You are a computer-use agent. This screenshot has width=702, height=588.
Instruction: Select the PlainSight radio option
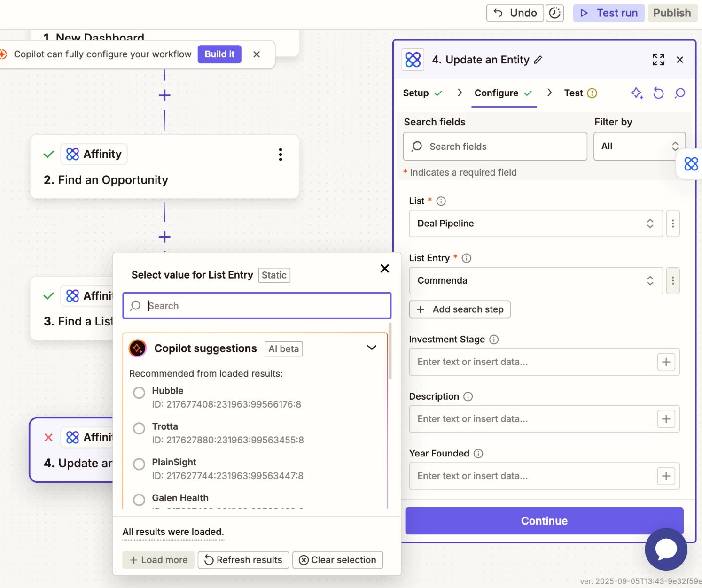coord(139,464)
